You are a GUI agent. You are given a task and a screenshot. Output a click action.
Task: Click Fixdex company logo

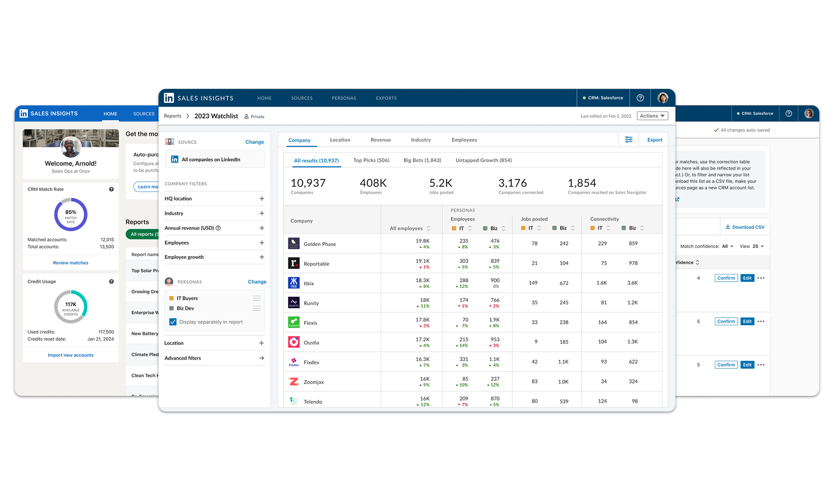[x=294, y=362]
